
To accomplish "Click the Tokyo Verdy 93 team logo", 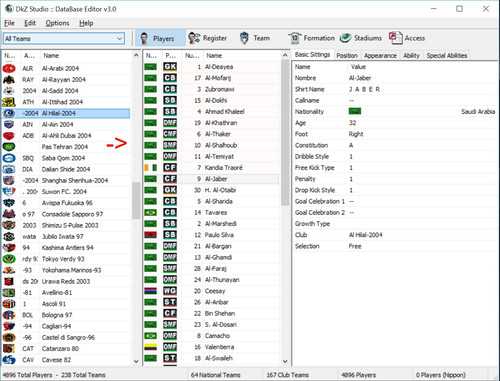I will pyautogui.click(x=9, y=259).
